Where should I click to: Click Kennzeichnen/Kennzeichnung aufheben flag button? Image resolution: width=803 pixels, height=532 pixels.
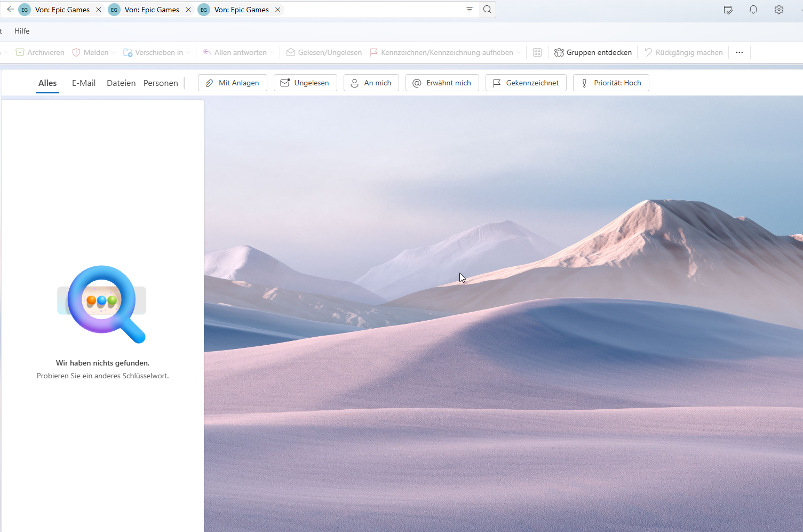coord(441,52)
